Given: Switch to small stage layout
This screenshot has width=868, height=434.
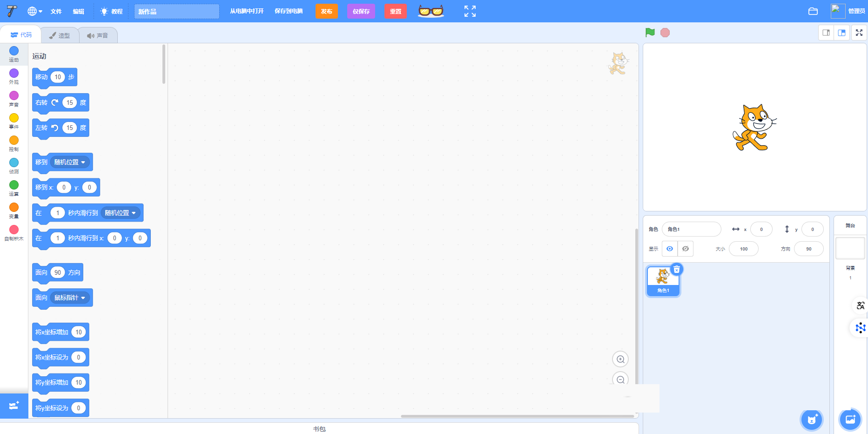Looking at the screenshot, I should (x=826, y=33).
